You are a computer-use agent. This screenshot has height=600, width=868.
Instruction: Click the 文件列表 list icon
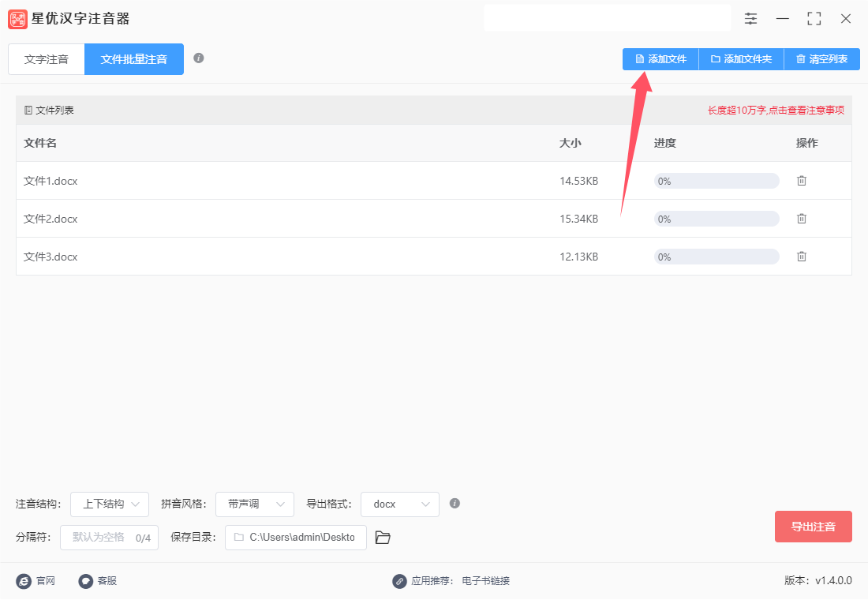click(28, 111)
